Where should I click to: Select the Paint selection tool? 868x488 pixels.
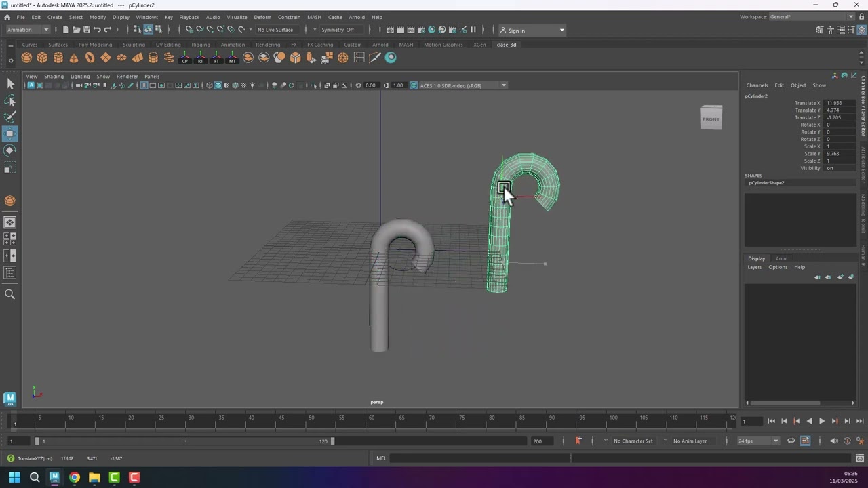[10, 117]
